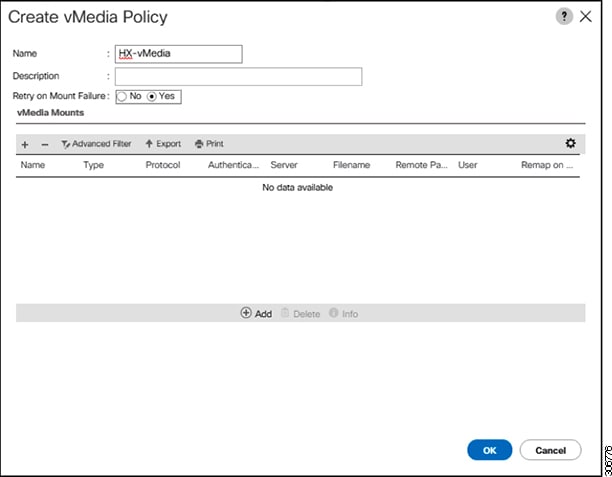Click the minus icon in table toolbar

click(44, 144)
